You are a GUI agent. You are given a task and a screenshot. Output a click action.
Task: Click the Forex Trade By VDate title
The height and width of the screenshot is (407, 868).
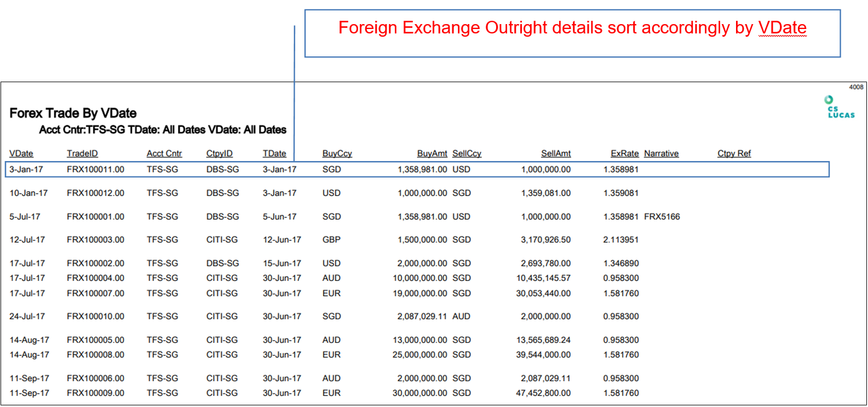73,113
